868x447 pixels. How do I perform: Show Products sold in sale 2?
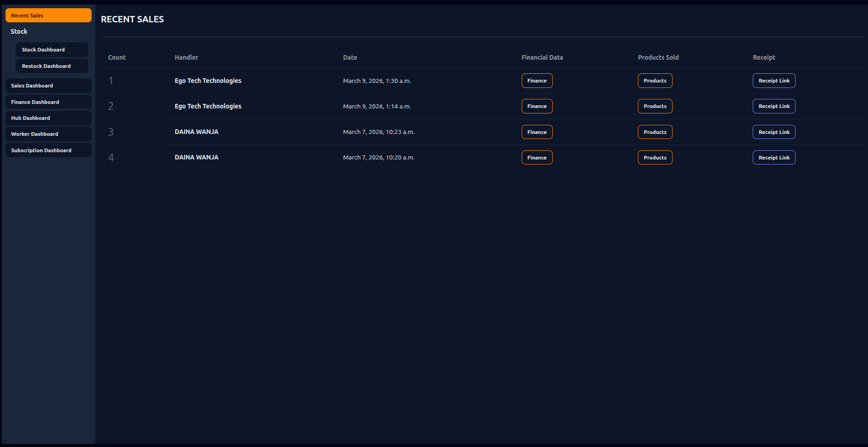[655, 106]
